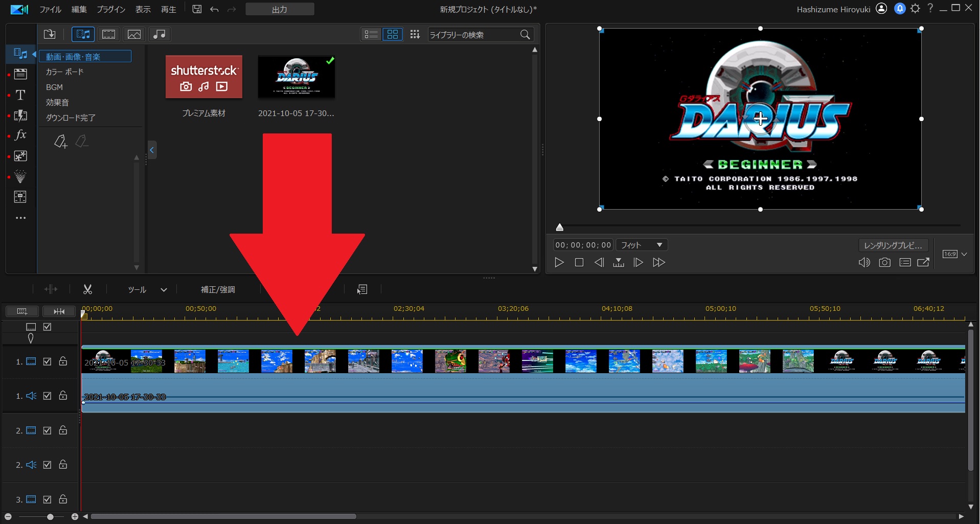Screen dimensions: 980x524
Task: Undock the preview window
Action: tap(923, 263)
